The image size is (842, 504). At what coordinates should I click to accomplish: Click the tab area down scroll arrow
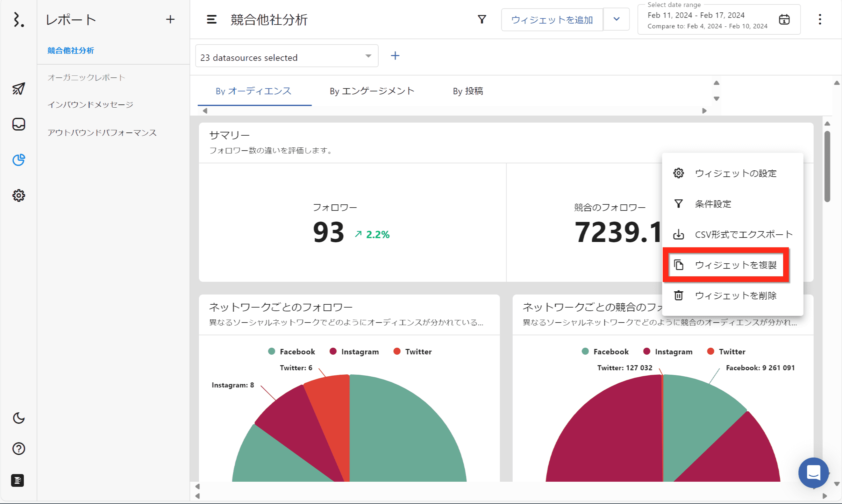716,99
